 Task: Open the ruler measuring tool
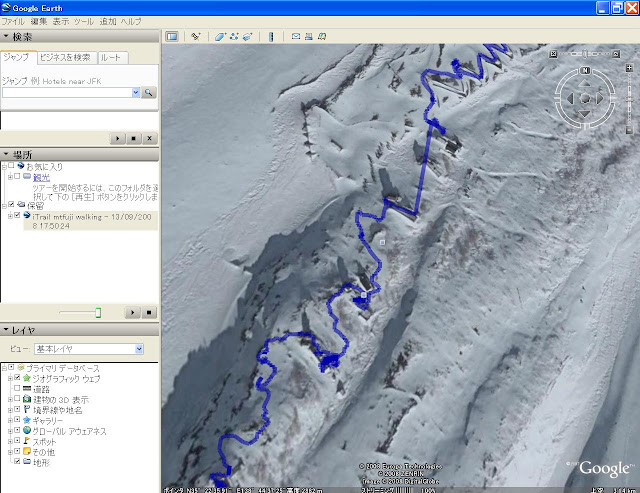tap(271, 37)
